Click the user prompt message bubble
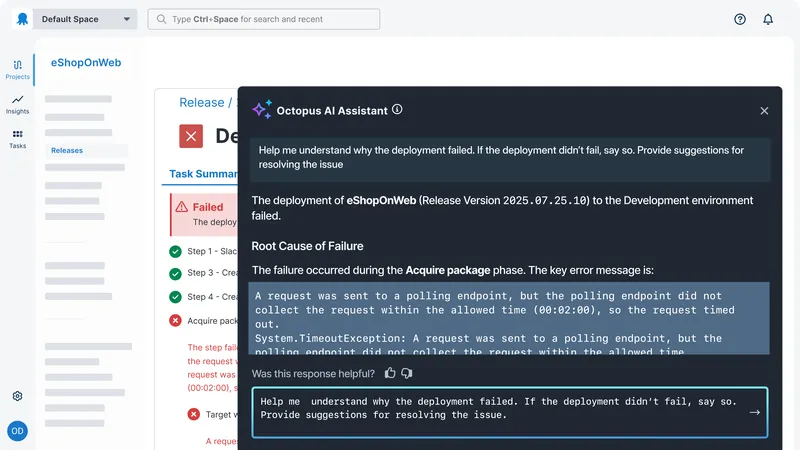This screenshot has height=450, width=800. [510, 159]
